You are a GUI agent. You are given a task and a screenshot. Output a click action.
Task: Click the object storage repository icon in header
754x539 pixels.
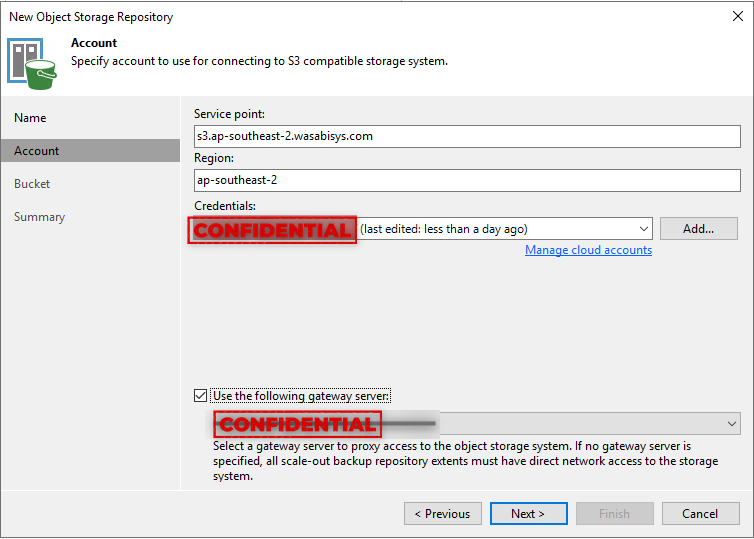point(32,60)
